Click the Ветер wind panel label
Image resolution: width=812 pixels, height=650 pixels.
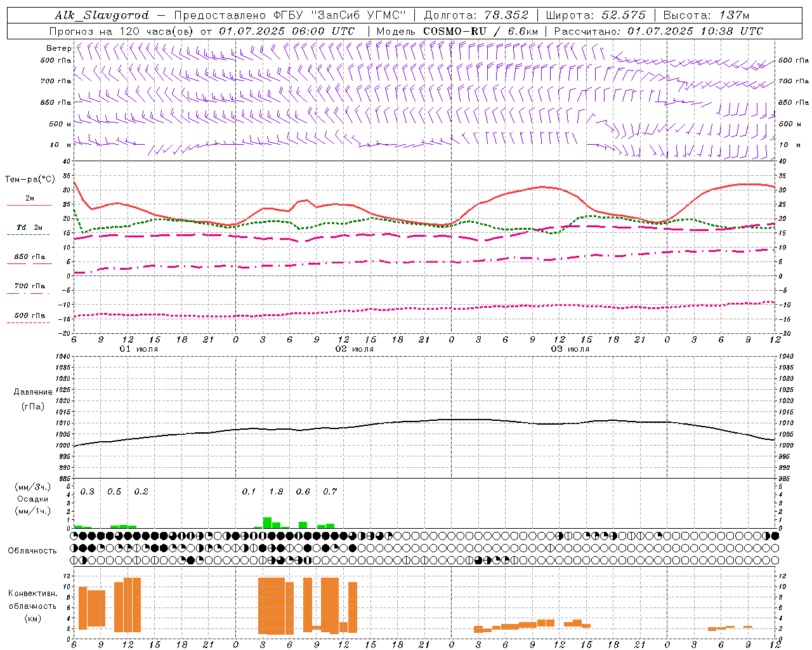[x=58, y=48]
